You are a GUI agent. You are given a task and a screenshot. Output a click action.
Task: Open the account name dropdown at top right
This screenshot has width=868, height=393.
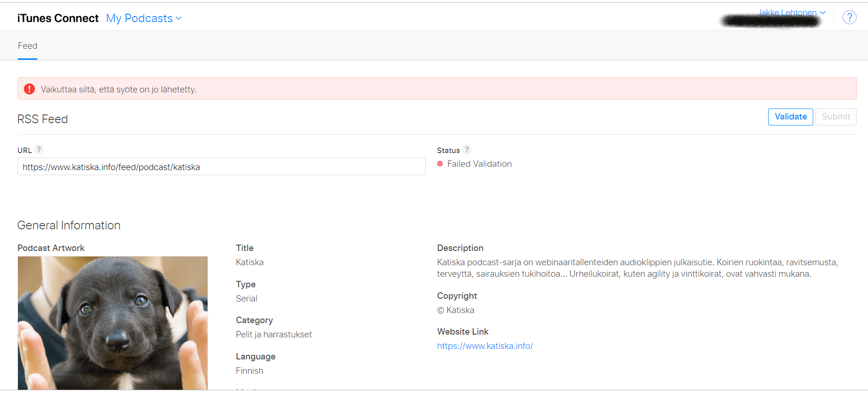pos(792,12)
